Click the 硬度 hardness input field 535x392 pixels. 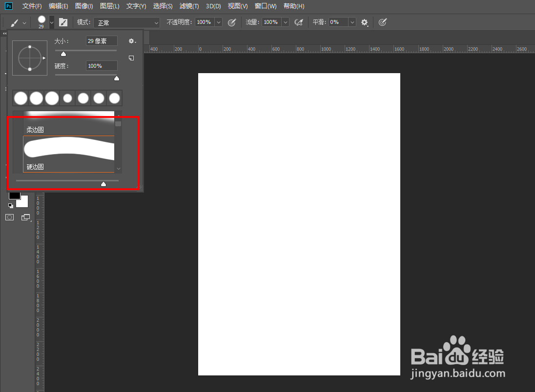(102, 66)
